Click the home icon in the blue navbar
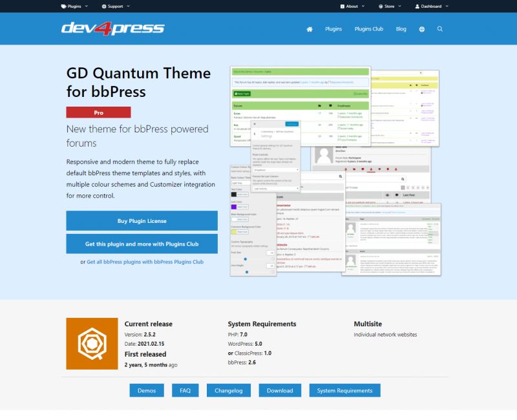 pos(310,29)
